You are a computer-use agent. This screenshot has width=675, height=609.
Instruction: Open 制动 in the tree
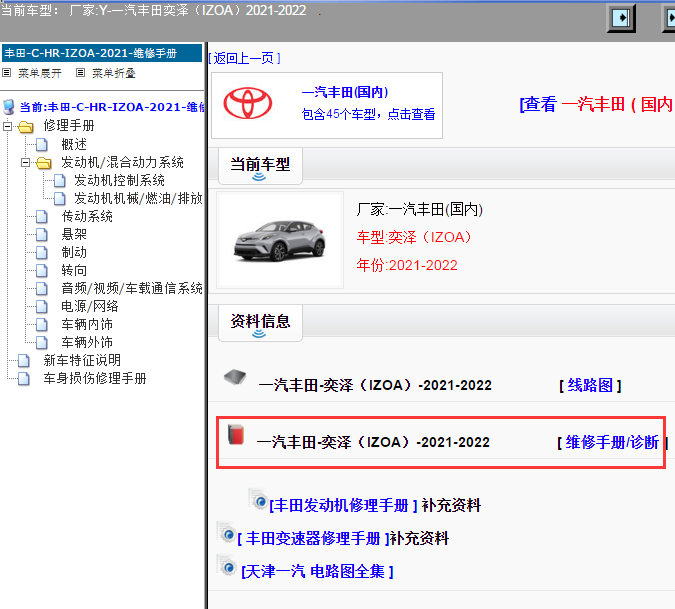click(x=74, y=253)
